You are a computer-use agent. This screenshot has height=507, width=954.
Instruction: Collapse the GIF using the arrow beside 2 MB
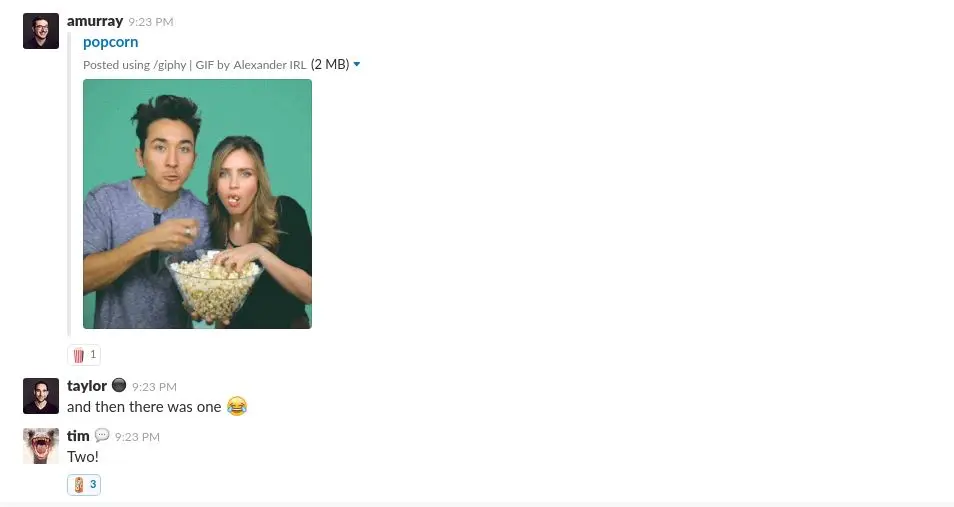coord(357,65)
